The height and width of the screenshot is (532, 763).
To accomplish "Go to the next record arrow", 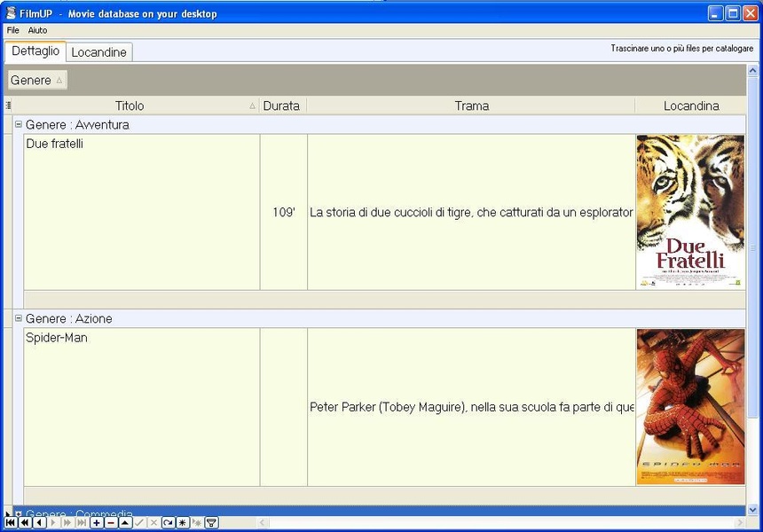I will click(53, 523).
